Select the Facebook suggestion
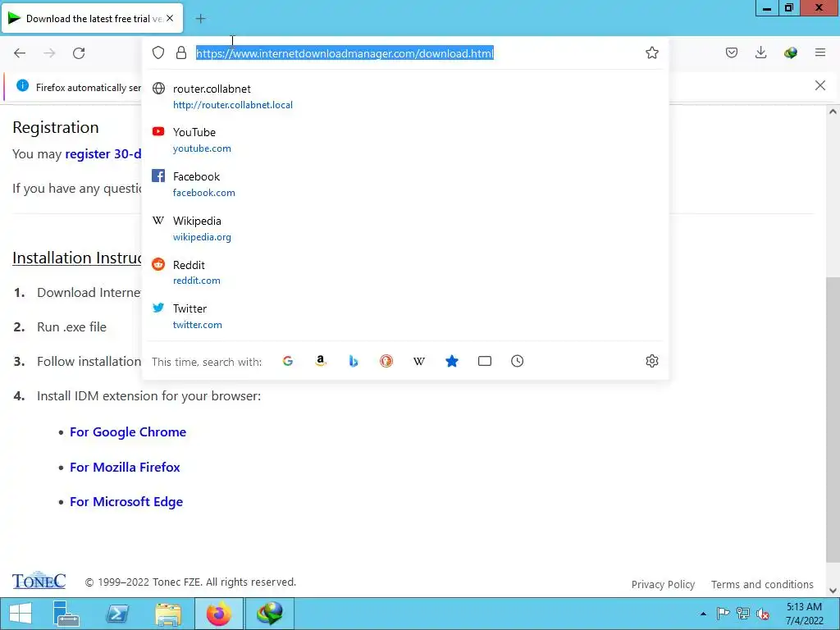This screenshot has height=630, width=840. tap(405, 185)
